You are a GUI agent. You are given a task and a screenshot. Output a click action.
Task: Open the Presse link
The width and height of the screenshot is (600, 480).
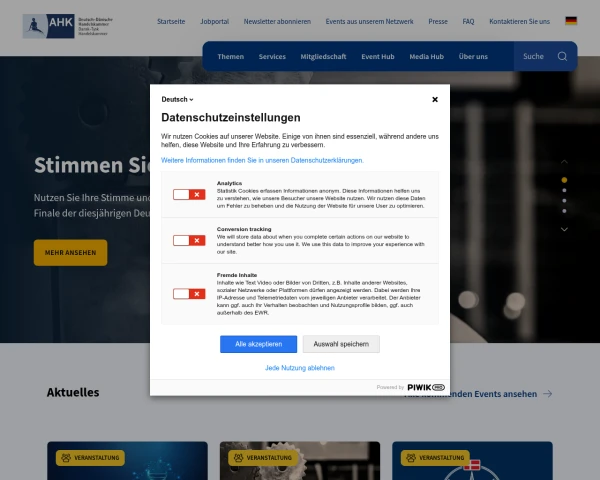pos(438,21)
